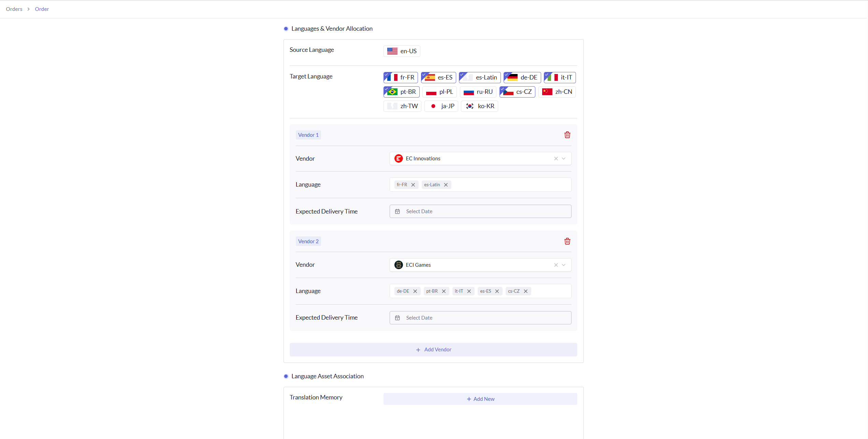Delete Vendor 1 using the trash icon
The image size is (868, 439).
pyautogui.click(x=567, y=134)
